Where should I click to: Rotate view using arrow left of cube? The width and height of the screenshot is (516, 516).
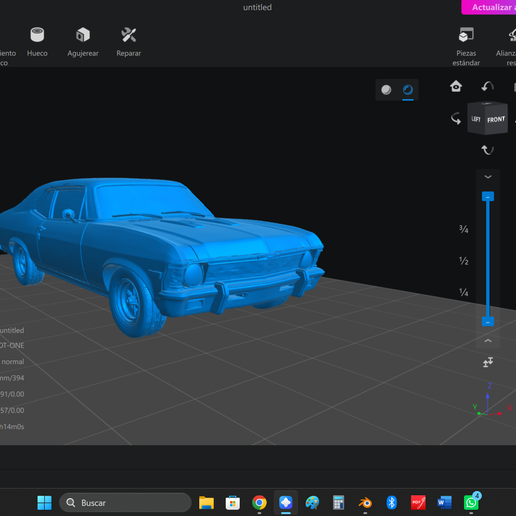456,118
